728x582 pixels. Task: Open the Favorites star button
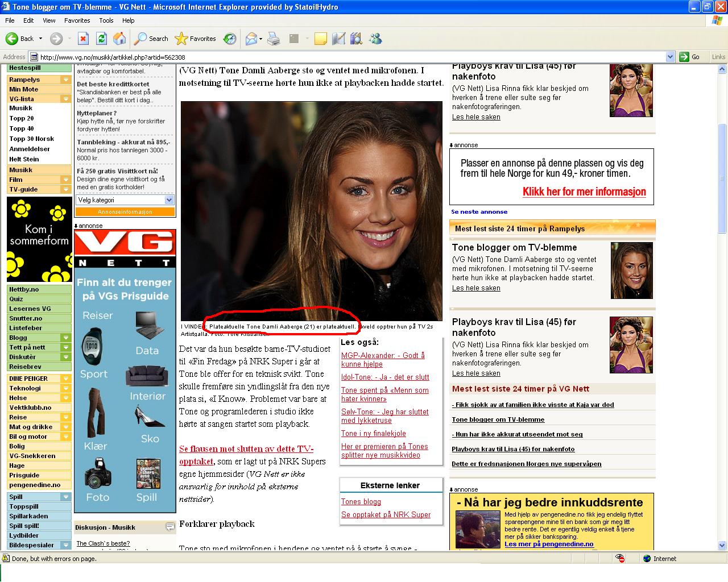pos(195,39)
